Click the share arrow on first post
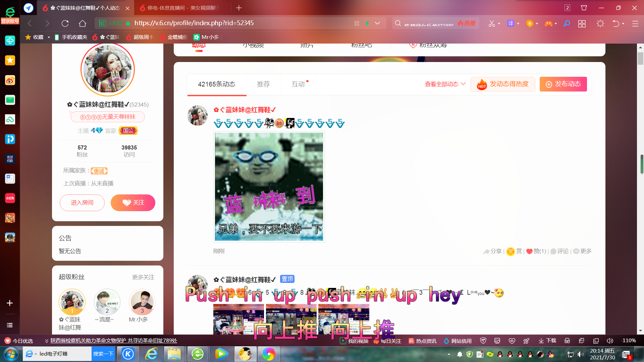This screenshot has width=644, height=362. coord(486,251)
